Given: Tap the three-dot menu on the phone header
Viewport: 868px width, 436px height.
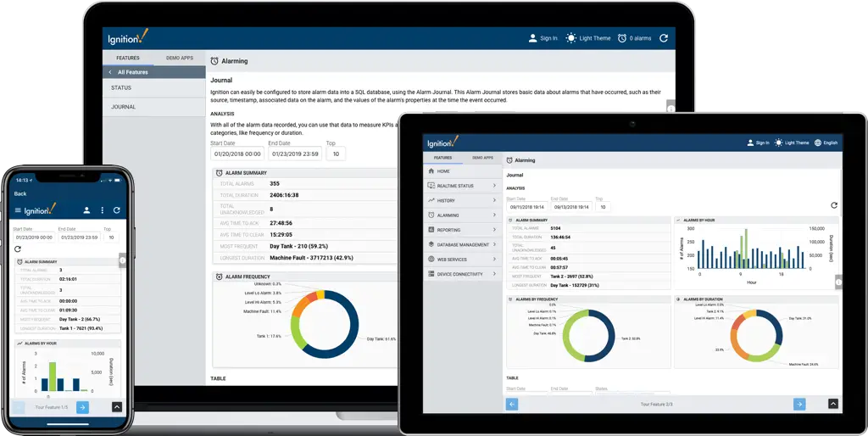Looking at the screenshot, I should (102, 210).
